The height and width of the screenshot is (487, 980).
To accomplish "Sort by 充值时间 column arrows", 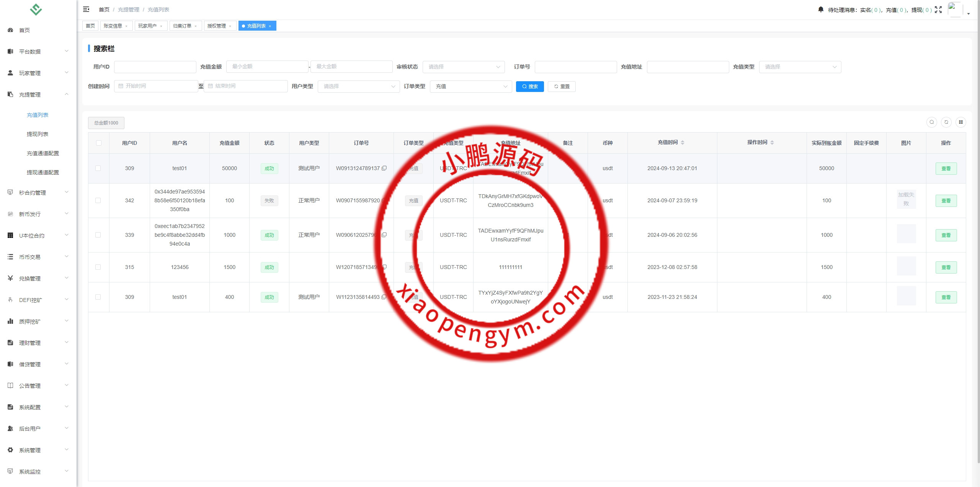I will [x=683, y=143].
